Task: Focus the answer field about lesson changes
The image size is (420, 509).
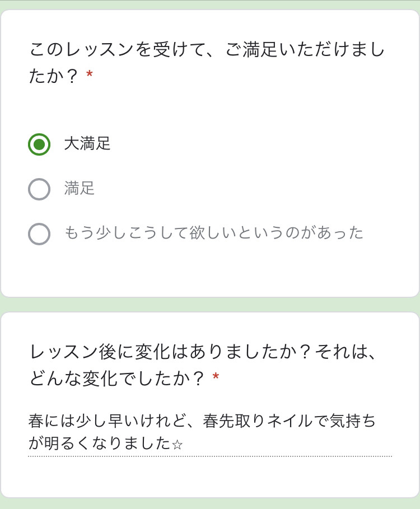Action: [x=210, y=432]
